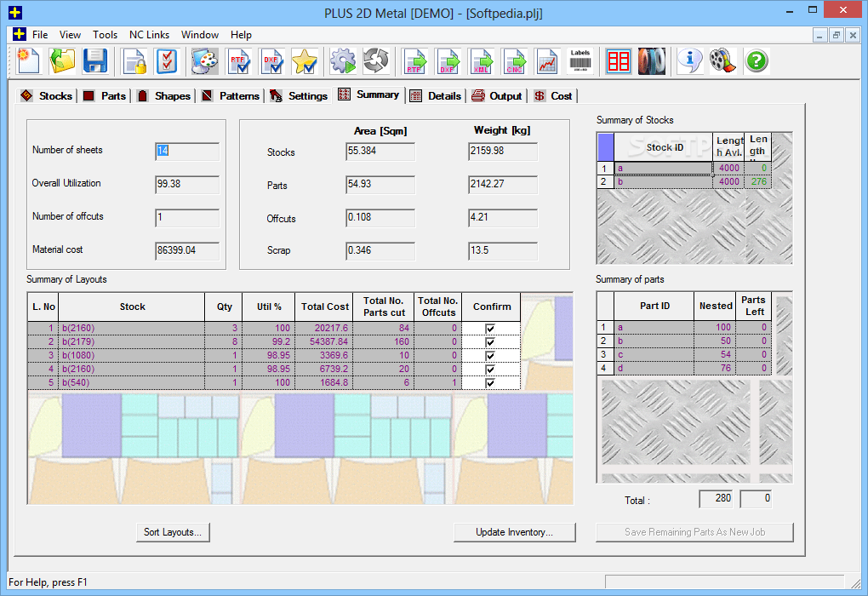
Task: Open the chart report icon
Action: point(547,61)
